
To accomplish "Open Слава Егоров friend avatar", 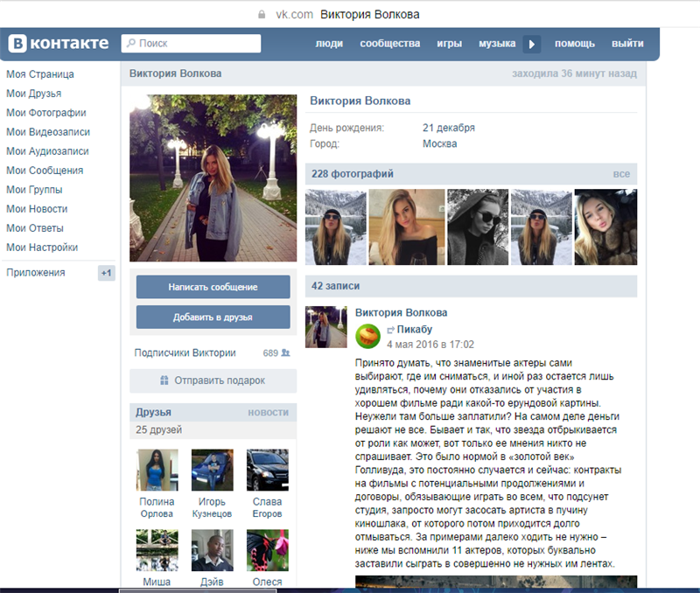I will (268, 470).
